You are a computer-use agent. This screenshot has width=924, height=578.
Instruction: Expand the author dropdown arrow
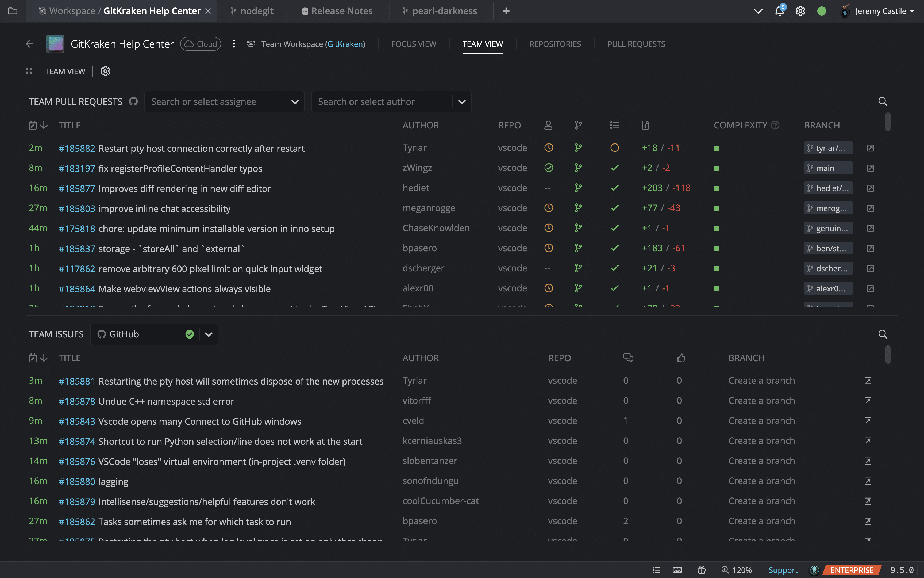462,102
